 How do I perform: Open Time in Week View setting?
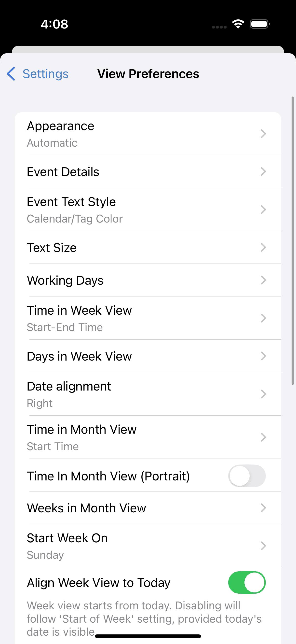point(148,318)
